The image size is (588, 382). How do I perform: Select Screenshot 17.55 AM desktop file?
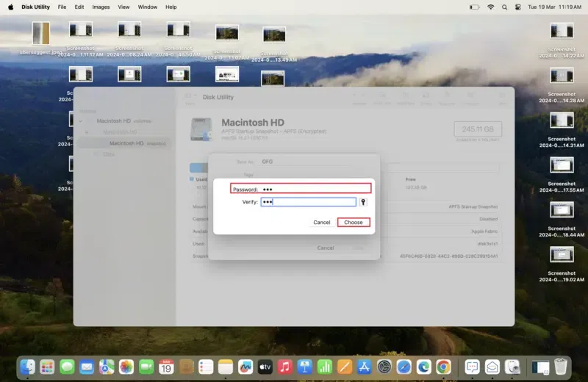click(x=562, y=175)
